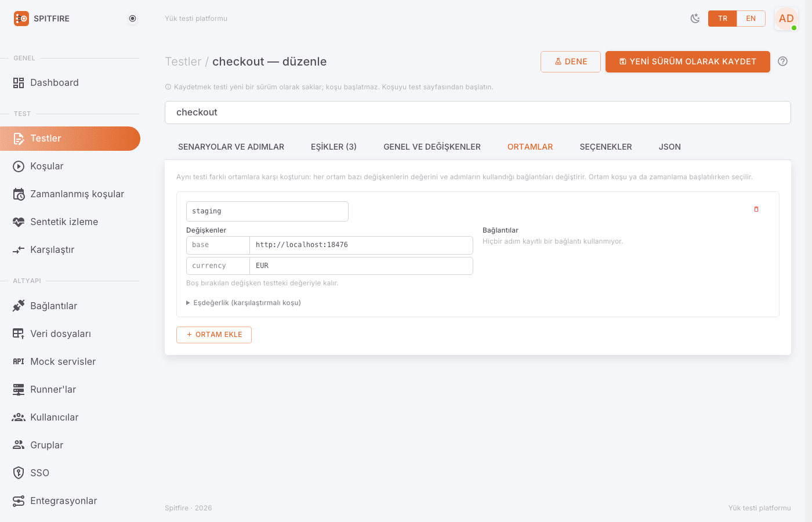Image resolution: width=812 pixels, height=522 pixels.
Task: Focus the staging environment name field
Action: click(x=267, y=211)
